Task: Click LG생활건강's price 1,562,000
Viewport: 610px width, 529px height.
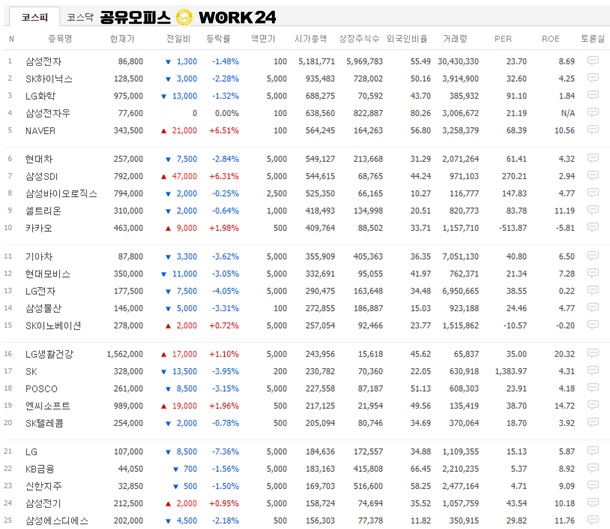Action: click(x=125, y=354)
